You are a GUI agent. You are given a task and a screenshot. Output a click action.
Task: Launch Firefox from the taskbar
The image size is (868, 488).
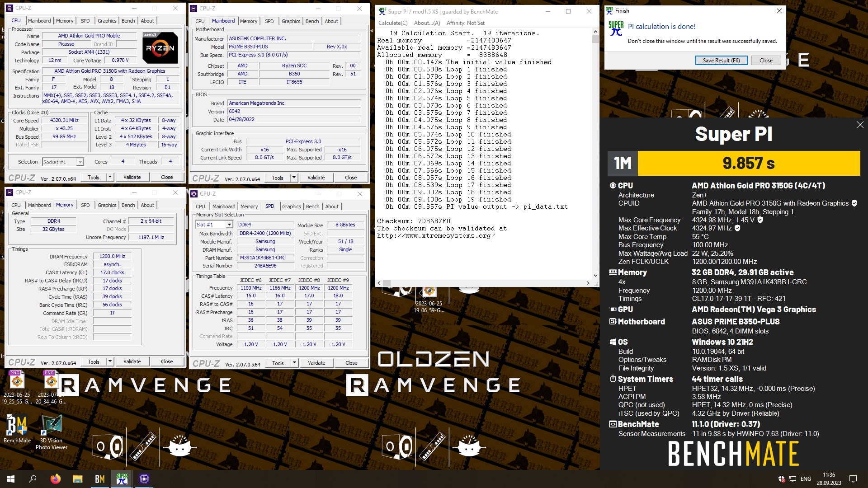point(55,479)
